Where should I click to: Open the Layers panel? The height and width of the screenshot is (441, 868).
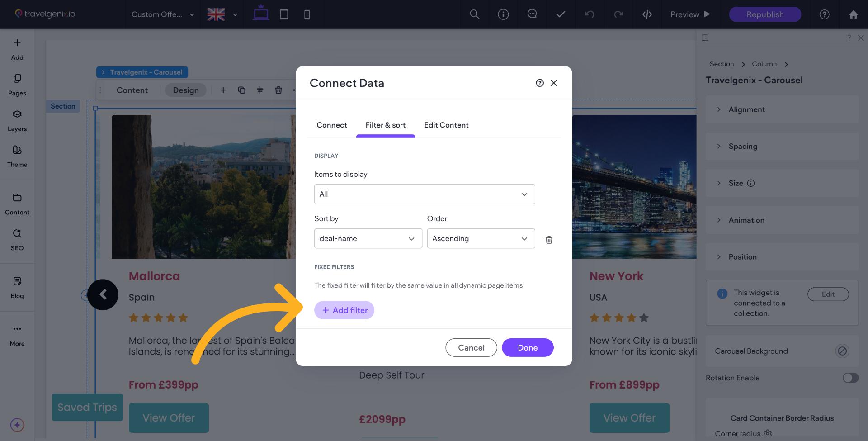point(17,121)
